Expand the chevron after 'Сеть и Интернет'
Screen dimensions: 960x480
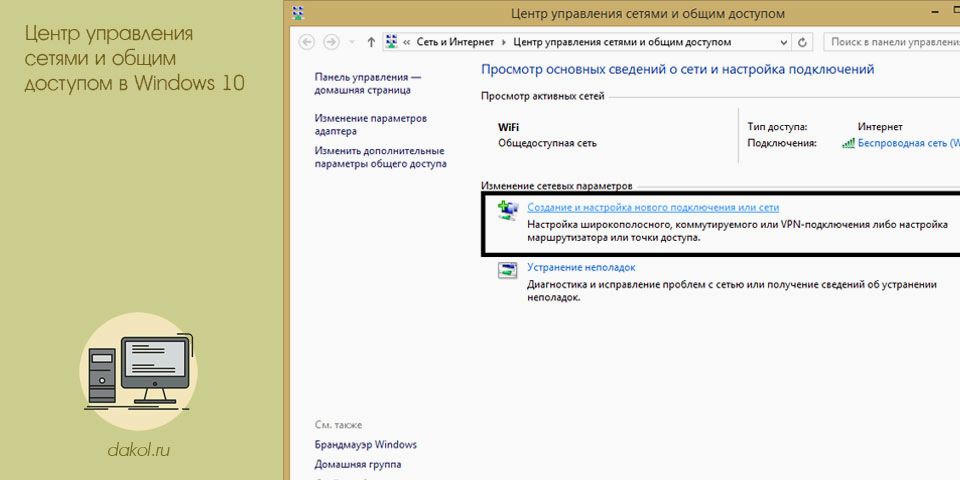coord(504,42)
